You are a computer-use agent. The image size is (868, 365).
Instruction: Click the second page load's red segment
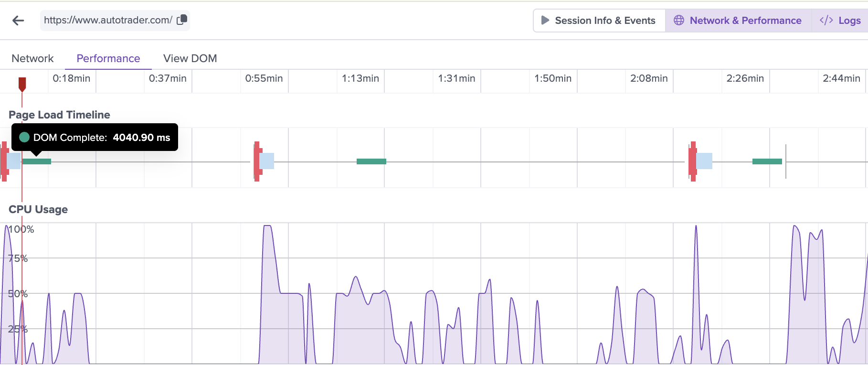point(257,161)
